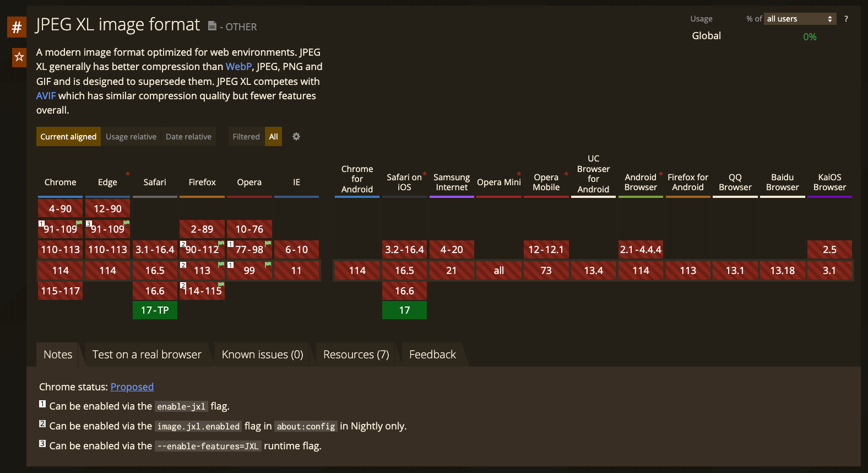Select the Opera 77-98 cell
The height and width of the screenshot is (473, 868).
click(x=249, y=250)
